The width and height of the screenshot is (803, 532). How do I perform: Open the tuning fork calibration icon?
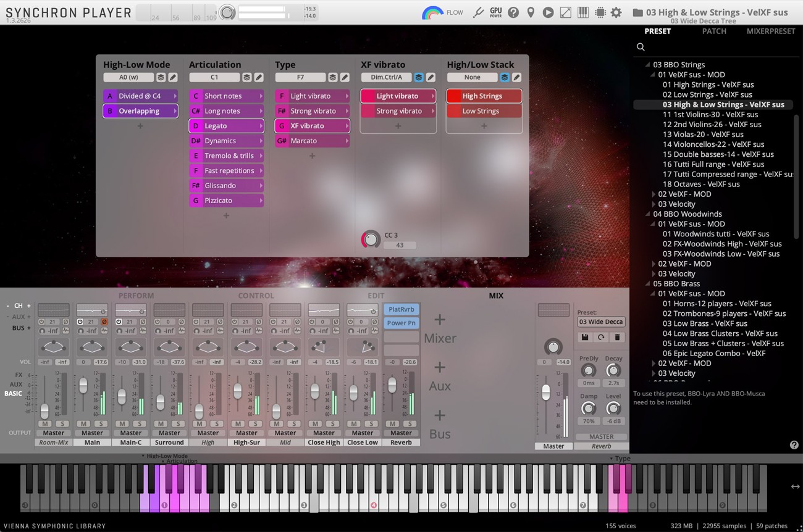pyautogui.click(x=479, y=12)
